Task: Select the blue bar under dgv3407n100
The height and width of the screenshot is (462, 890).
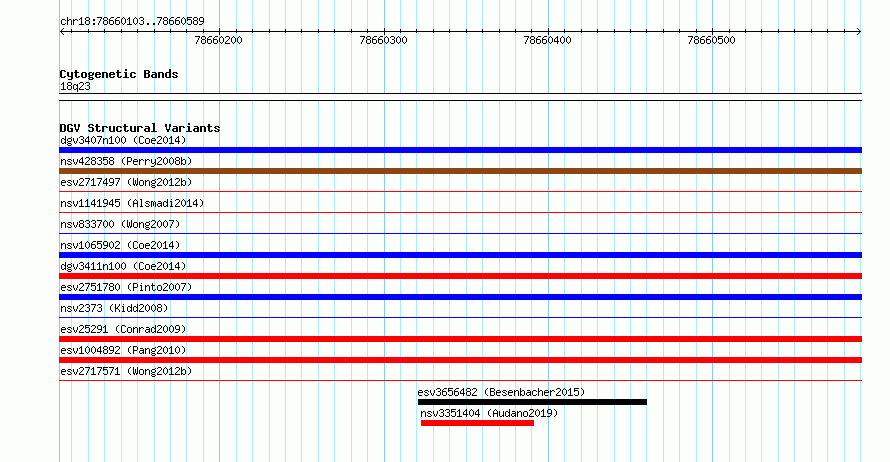Action: (x=460, y=150)
